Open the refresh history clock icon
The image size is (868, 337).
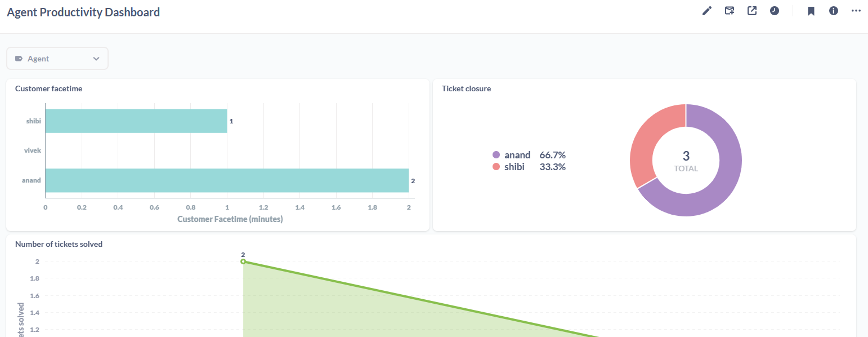(775, 11)
